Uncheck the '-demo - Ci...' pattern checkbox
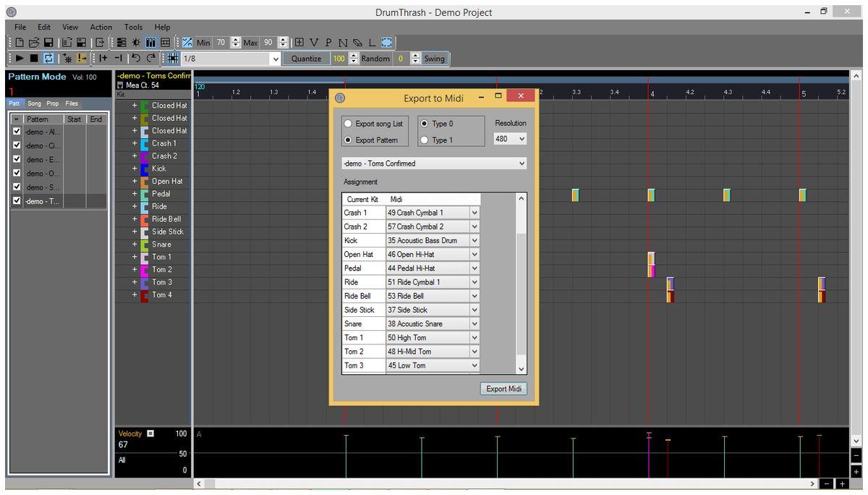Screen dimensions: 868x495 click(x=17, y=145)
